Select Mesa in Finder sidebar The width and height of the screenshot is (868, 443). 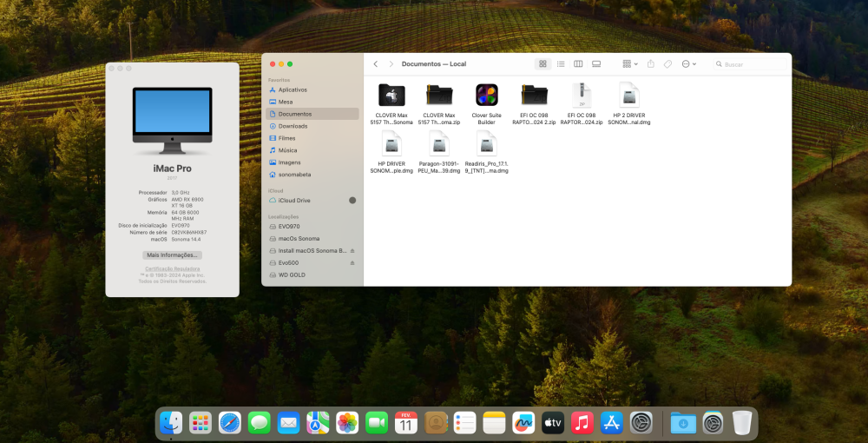312,102
